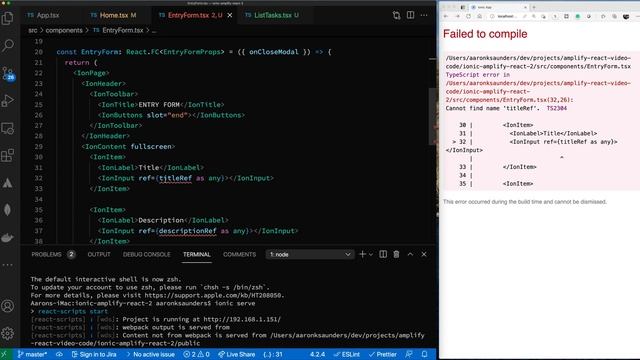Image resolution: width=640 pixels, height=360 pixels.
Task: Click the green extension icon in browser toolbar
Action: 578,16
